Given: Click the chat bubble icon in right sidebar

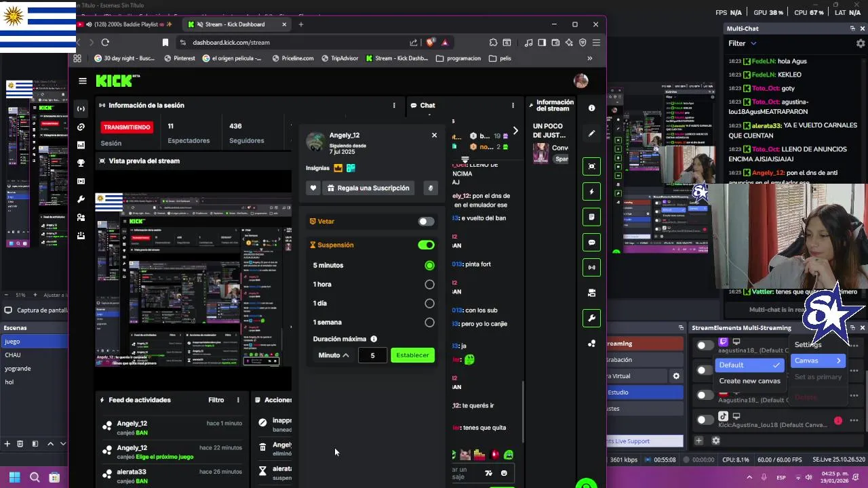Looking at the screenshot, I should pos(591,243).
